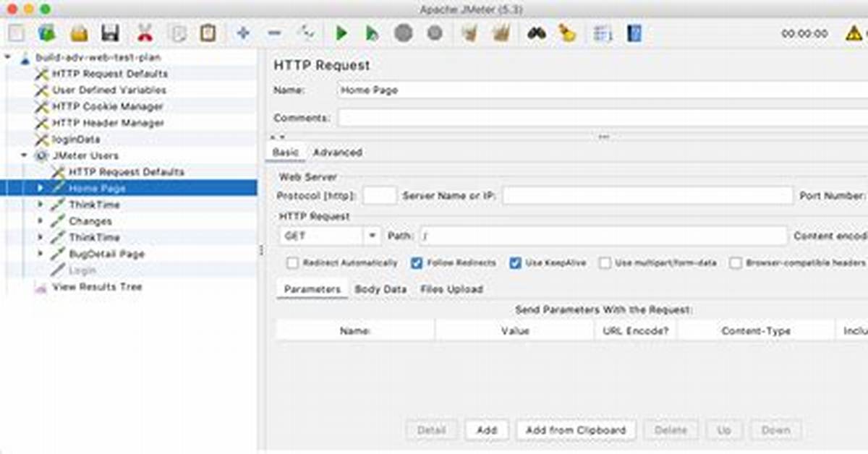Select the disabled Login tree item
Image resolution: width=868 pixels, height=454 pixels.
(x=82, y=270)
